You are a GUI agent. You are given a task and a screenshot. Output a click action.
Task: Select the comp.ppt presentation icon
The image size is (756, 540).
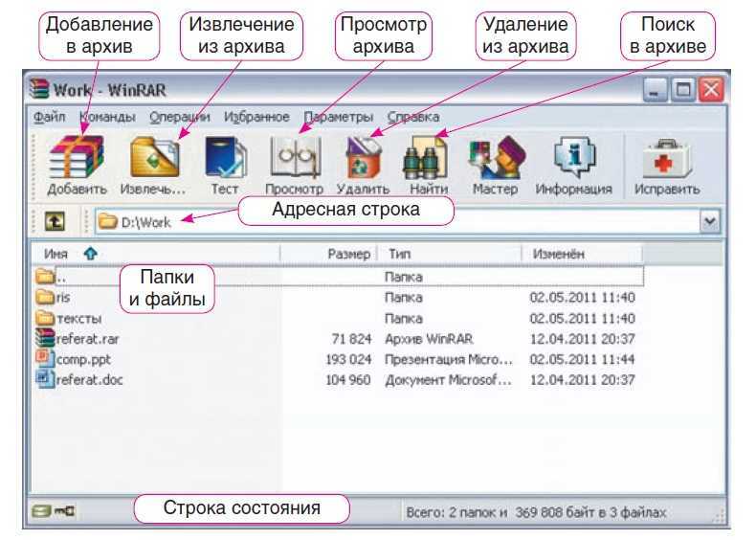45,357
